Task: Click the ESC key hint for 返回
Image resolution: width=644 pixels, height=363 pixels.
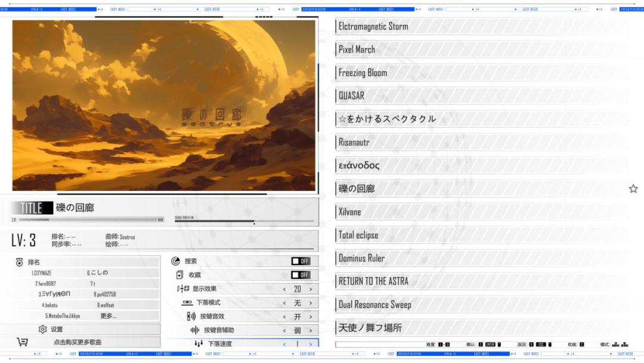Action: (x=541, y=344)
